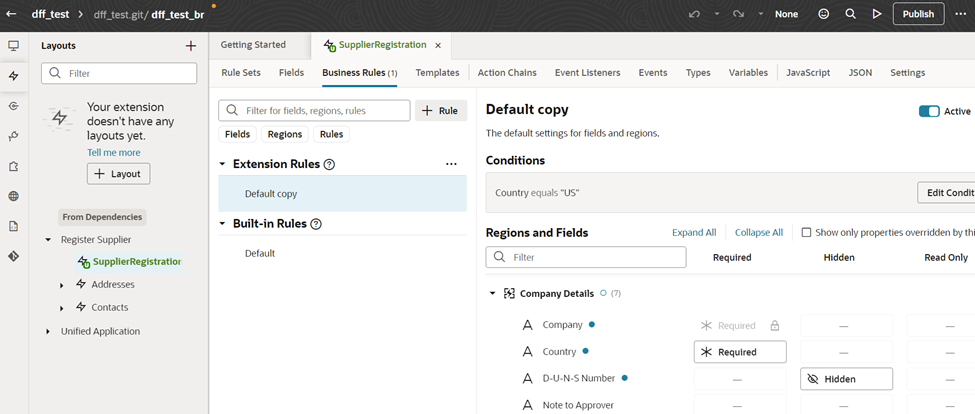Screen dimensions: 975x414
Task: Click the Built-in Rules help question icon
Action: 316,224
